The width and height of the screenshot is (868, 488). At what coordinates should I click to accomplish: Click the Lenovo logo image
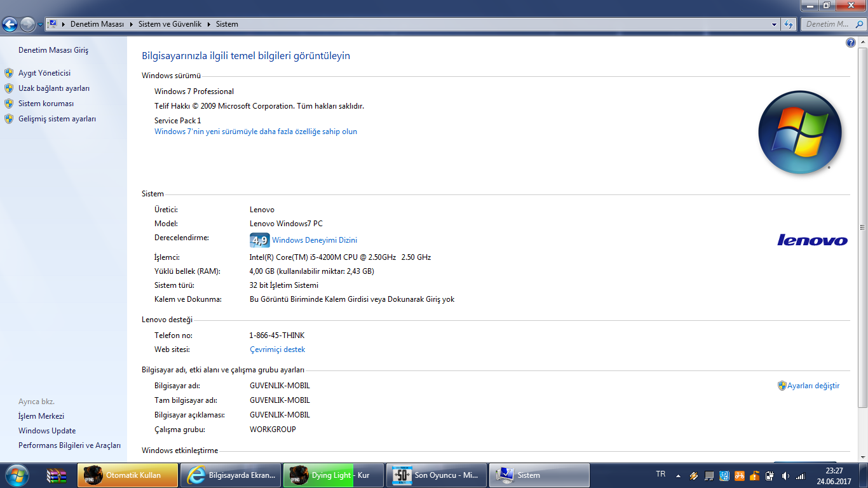pyautogui.click(x=813, y=240)
